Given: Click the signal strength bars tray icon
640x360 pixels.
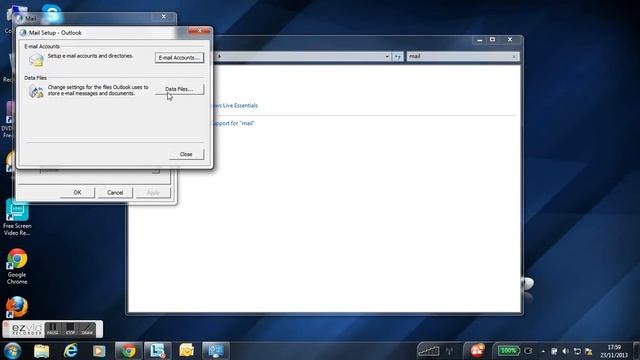Looking at the screenshot, I should [x=429, y=351].
